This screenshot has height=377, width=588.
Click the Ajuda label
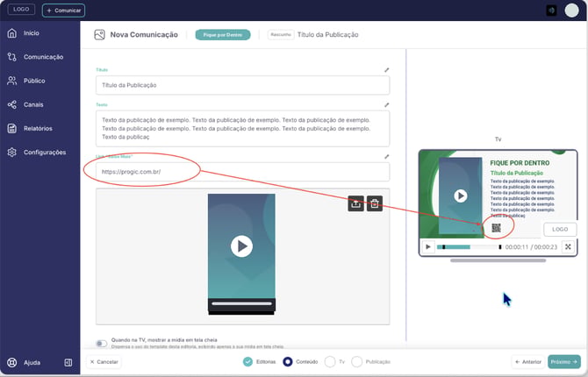(x=32, y=362)
